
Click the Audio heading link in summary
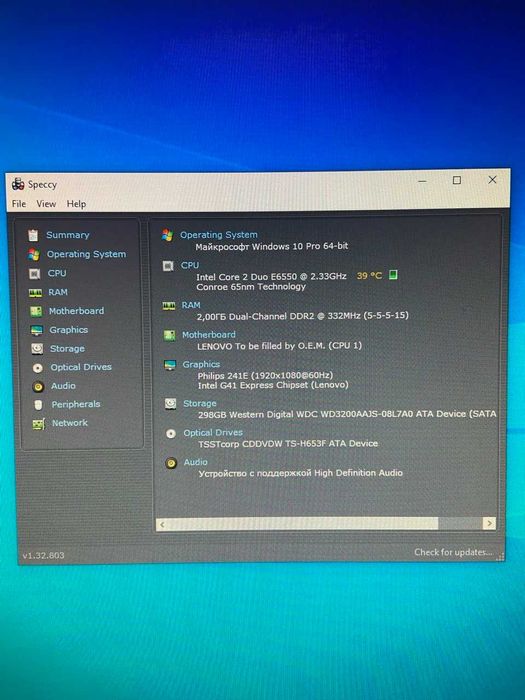coord(196,462)
